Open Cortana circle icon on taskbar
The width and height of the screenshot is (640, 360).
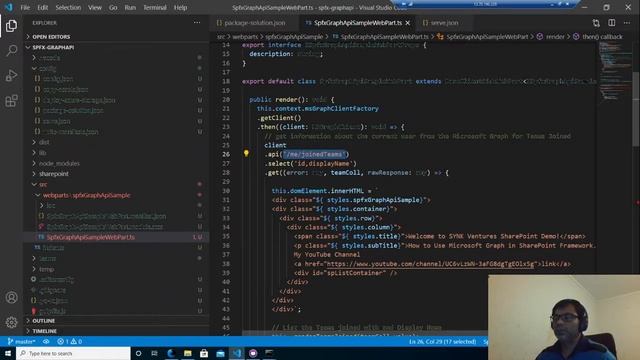[x=138, y=353]
